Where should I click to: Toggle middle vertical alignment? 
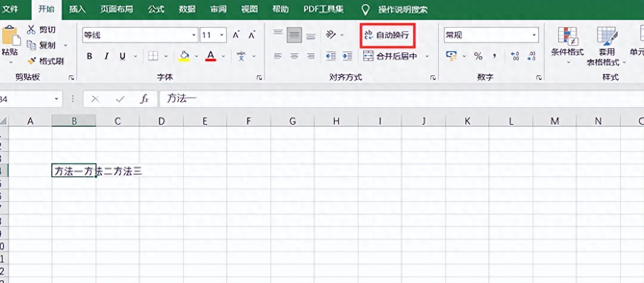pyautogui.click(x=294, y=35)
